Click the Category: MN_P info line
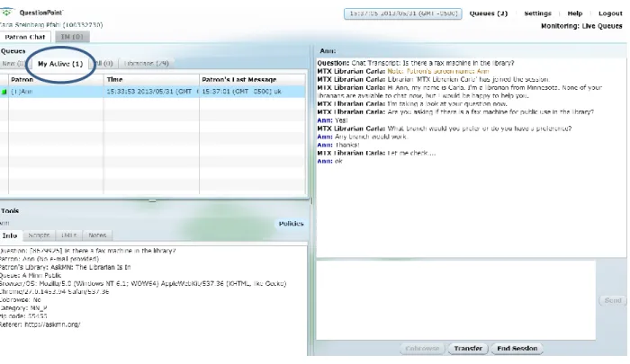 coord(23,308)
